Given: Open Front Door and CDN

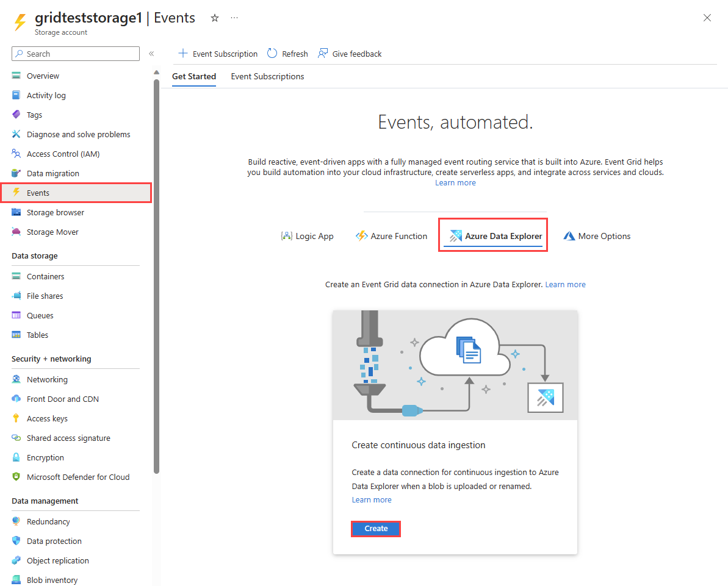Looking at the screenshot, I should (63, 399).
